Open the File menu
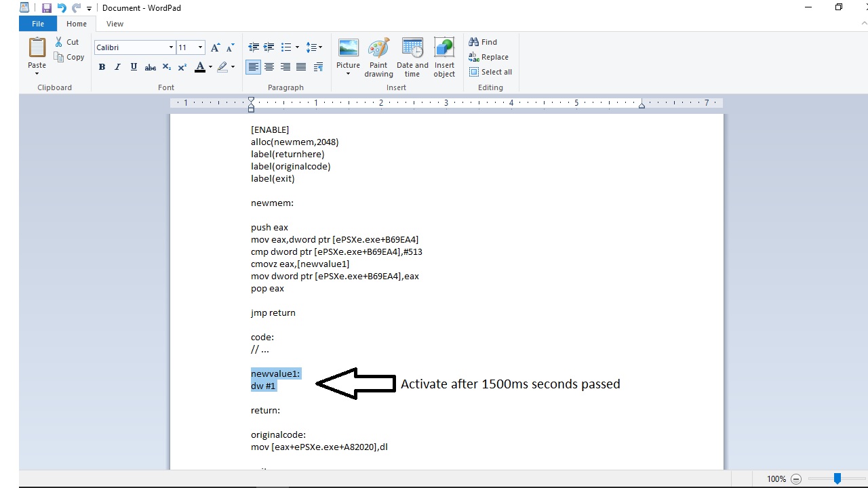The image size is (868, 488). click(38, 24)
